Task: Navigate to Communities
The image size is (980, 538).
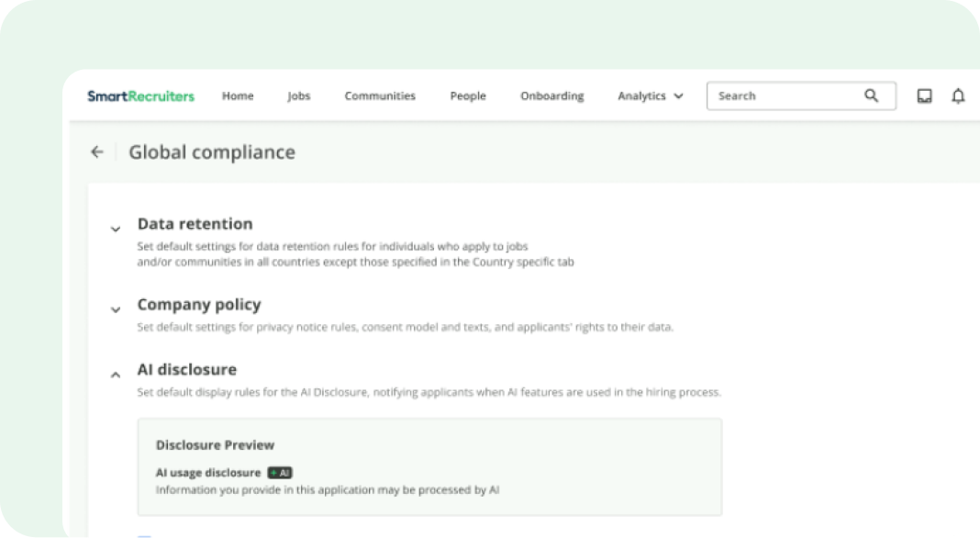Action: pyautogui.click(x=380, y=95)
